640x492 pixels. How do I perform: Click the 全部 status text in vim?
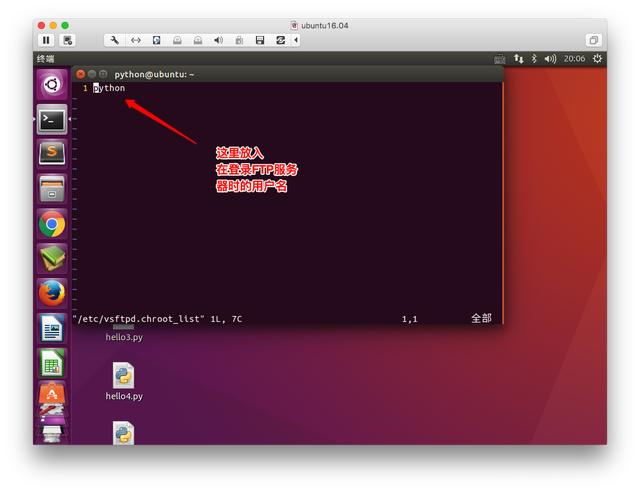[x=481, y=318]
